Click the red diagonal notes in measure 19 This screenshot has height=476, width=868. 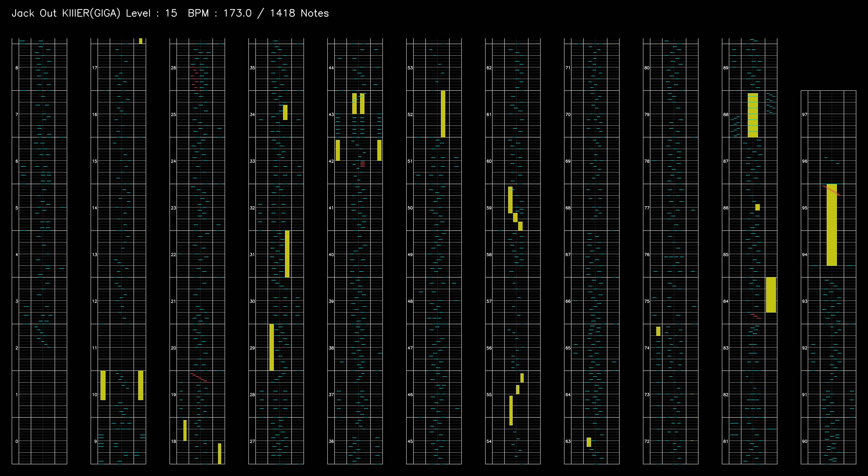[x=200, y=378]
